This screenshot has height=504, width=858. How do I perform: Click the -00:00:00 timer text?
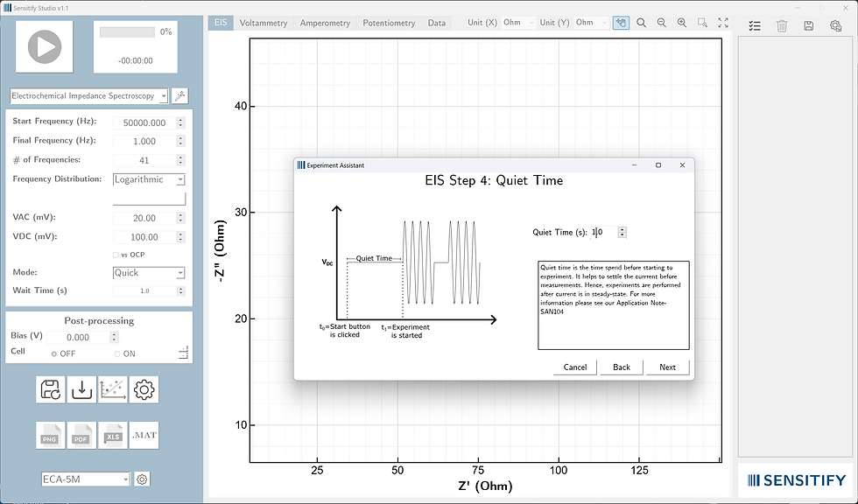(x=135, y=60)
